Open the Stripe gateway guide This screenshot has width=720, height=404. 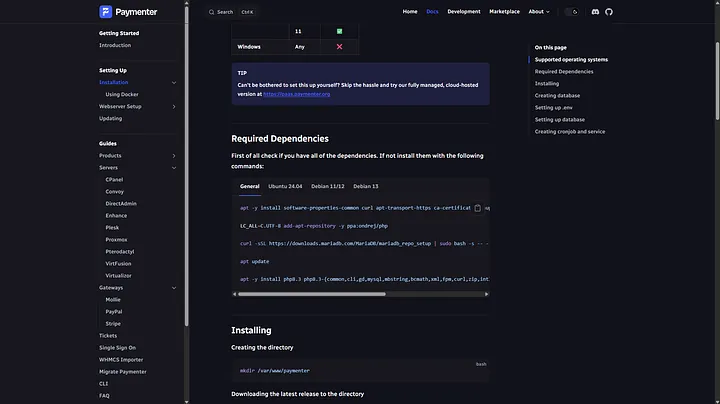click(113, 324)
